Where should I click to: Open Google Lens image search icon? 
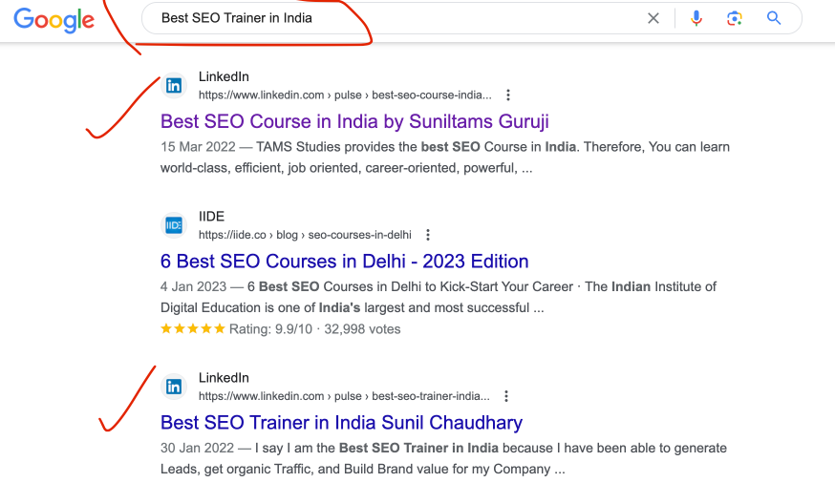(735, 19)
